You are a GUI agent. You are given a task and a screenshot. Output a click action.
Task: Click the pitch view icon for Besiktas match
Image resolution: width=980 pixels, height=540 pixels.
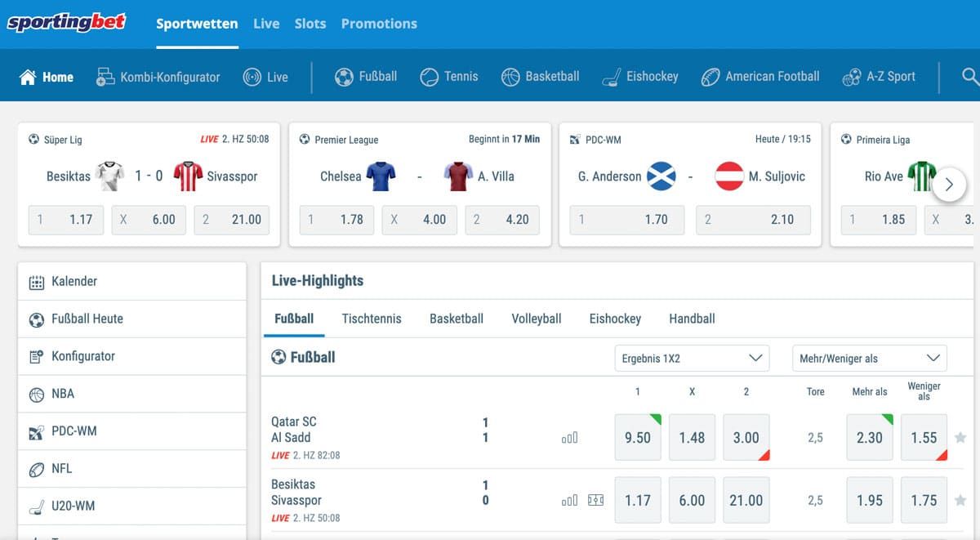595,501
